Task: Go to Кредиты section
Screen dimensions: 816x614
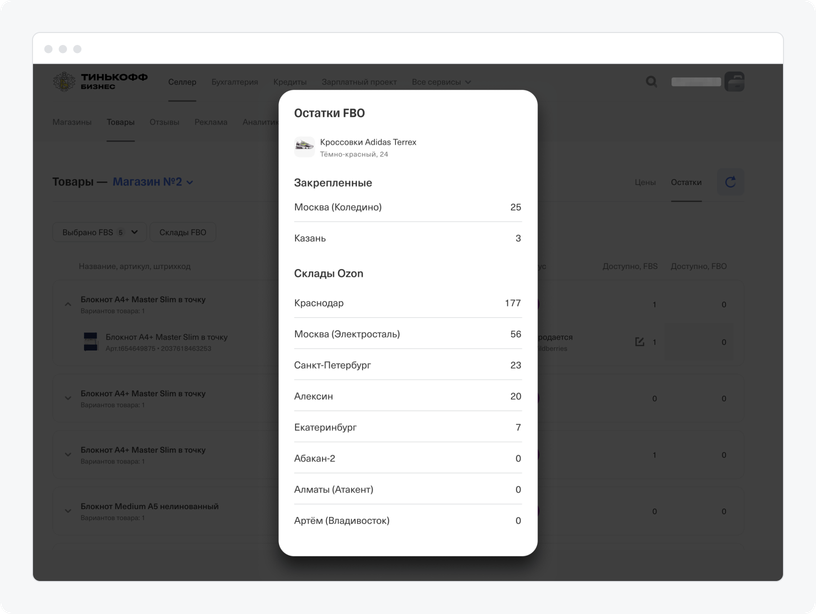Action: point(290,82)
